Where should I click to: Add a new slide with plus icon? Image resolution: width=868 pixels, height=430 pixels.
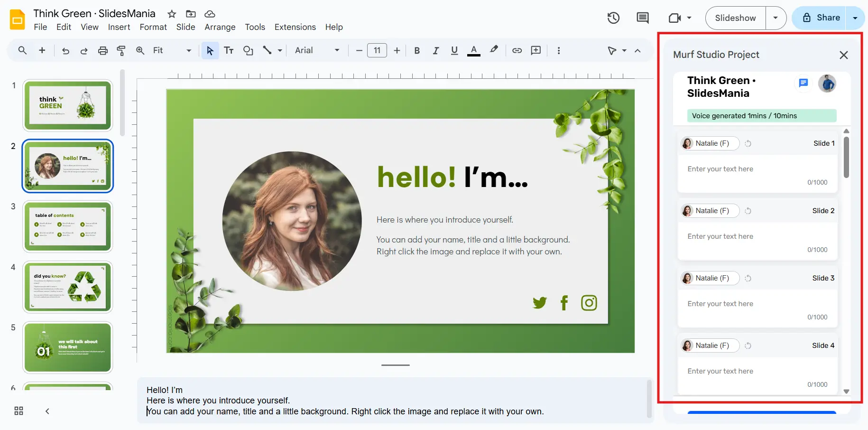(42, 50)
